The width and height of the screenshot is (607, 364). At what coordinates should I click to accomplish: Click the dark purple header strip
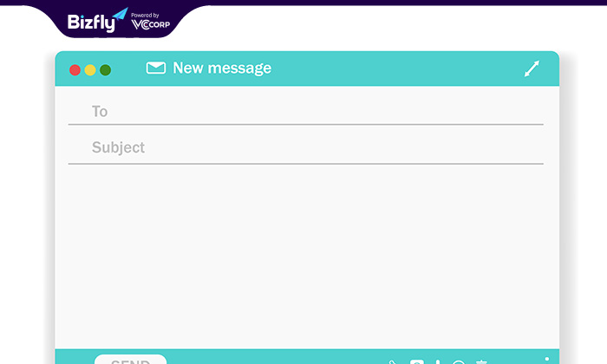[x=303, y=3]
